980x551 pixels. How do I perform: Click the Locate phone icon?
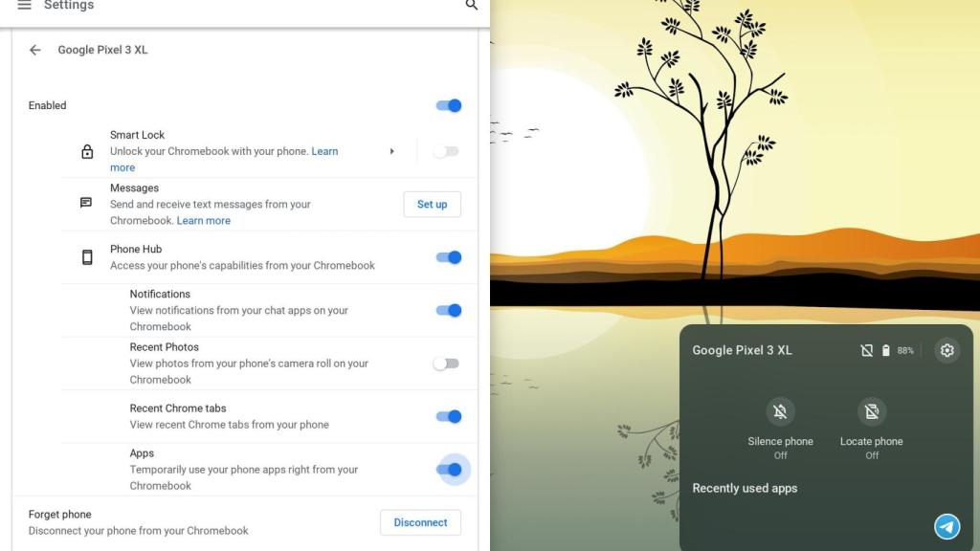[872, 411]
